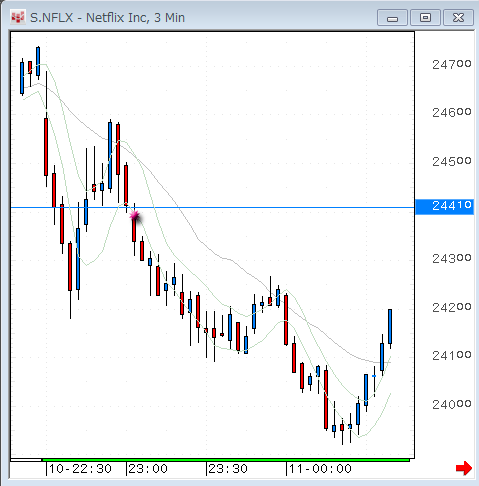Image resolution: width=479 pixels, height=486 pixels.
Task: Minimize the S.NFLX chart window
Action: tap(392, 18)
